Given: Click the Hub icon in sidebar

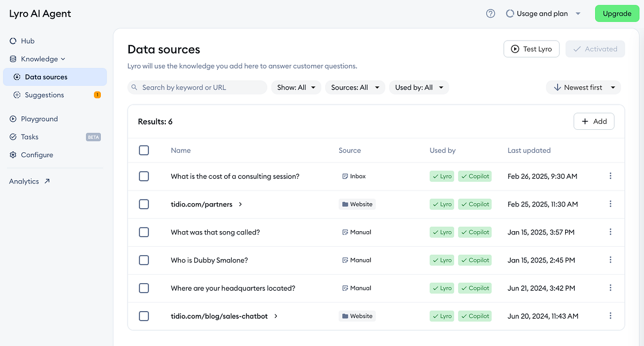Looking at the screenshot, I should [x=13, y=41].
